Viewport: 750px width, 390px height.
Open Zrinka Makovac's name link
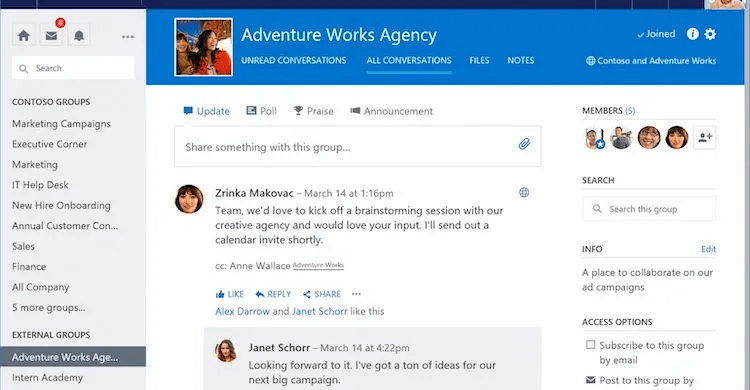tap(254, 193)
